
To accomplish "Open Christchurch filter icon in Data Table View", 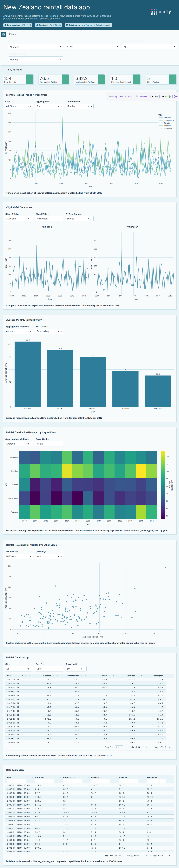I will click(85, 781).
